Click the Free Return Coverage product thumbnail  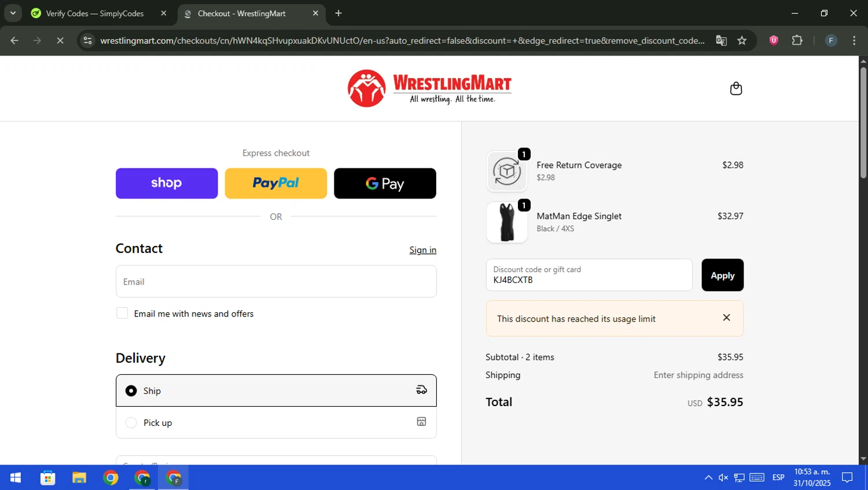507,171
